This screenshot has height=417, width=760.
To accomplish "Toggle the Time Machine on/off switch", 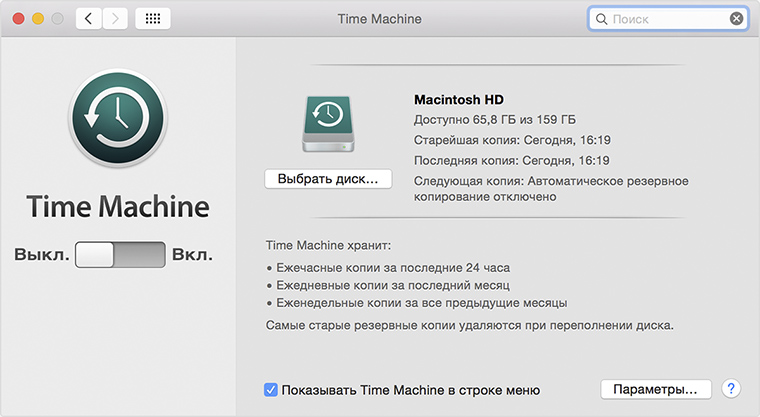I will 120,255.
